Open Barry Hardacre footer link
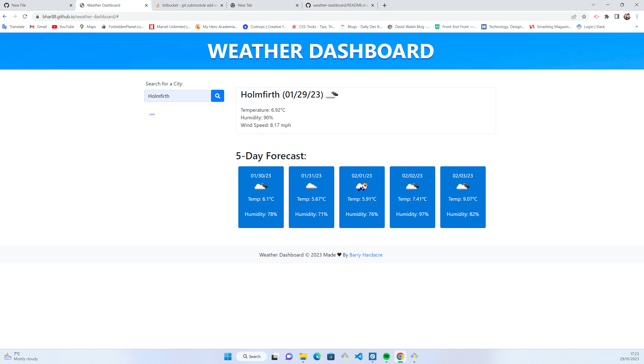This screenshot has width=644, height=364. point(366,255)
